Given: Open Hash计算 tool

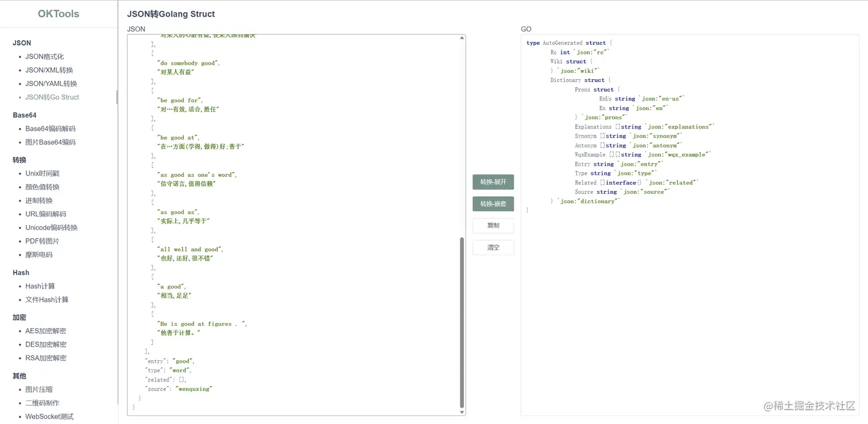Looking at the screenshot, I should point(40,286).
